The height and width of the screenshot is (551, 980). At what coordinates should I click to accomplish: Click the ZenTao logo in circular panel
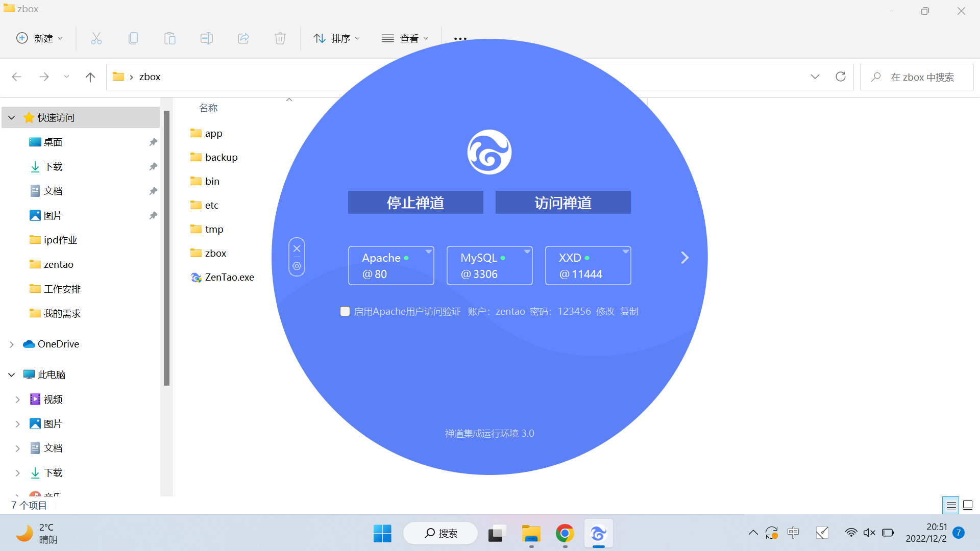coord(489,152)
